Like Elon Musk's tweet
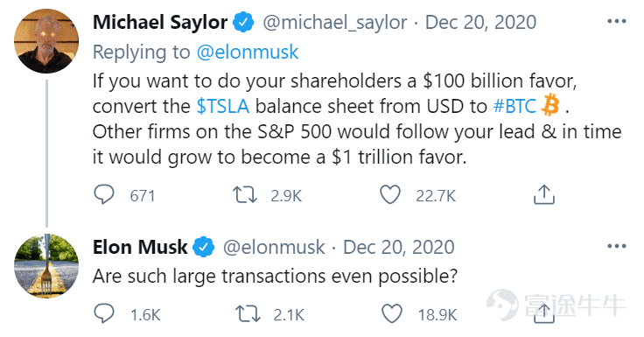The width and height of the screenshot is (644, 337). [x=392, y=314]
